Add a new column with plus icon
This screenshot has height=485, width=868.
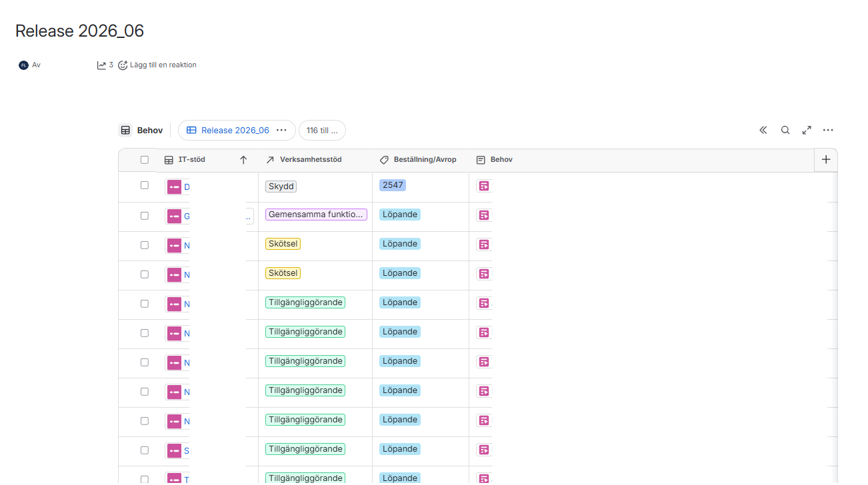[826, 160]
